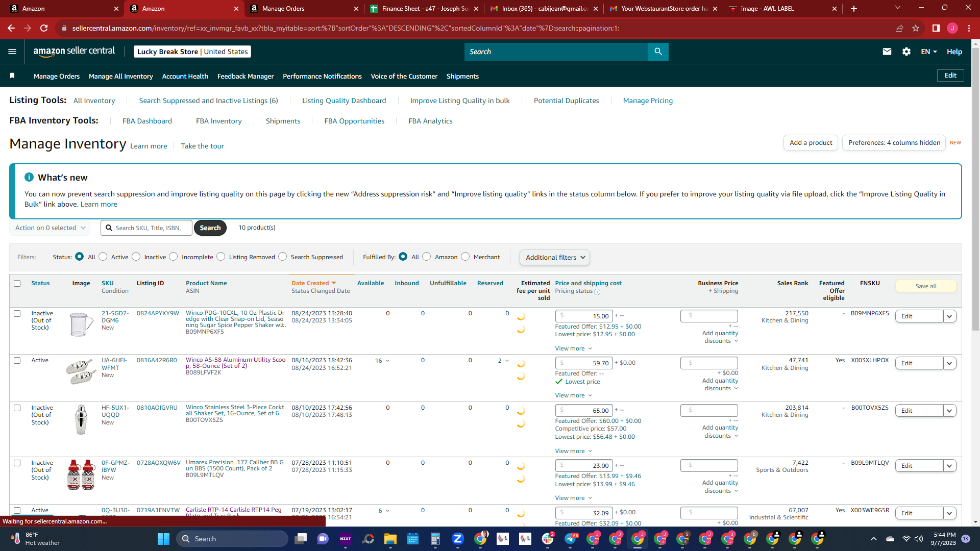Open Preferences: 4 columns hidden
Image resolution: width=980 pixels, height=551 pixels.
(x=894, y=143)
